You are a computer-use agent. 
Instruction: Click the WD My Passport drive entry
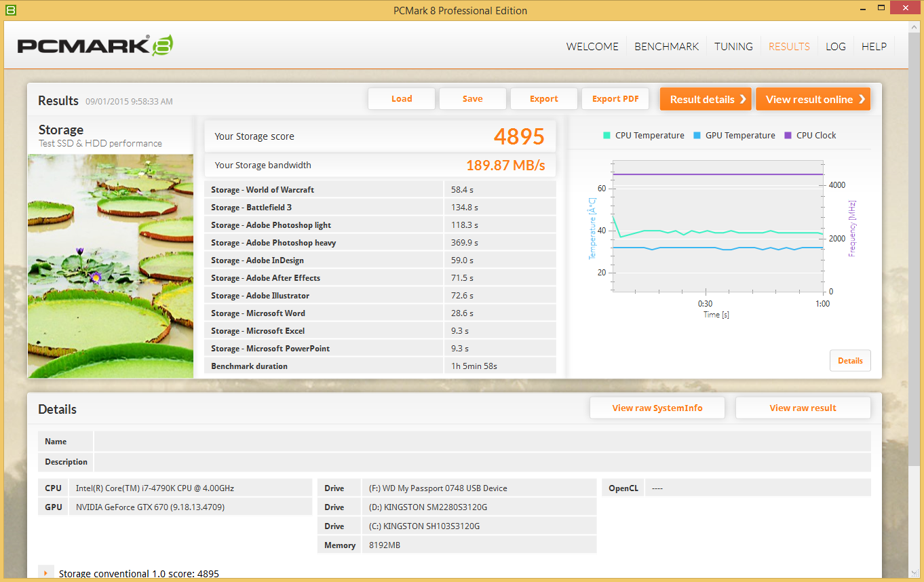(479, 488)
